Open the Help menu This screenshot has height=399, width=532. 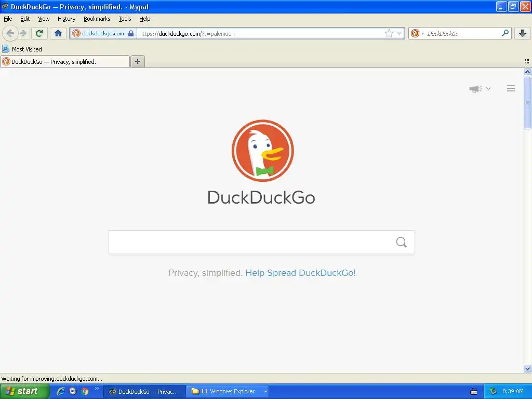pos(145,19)
